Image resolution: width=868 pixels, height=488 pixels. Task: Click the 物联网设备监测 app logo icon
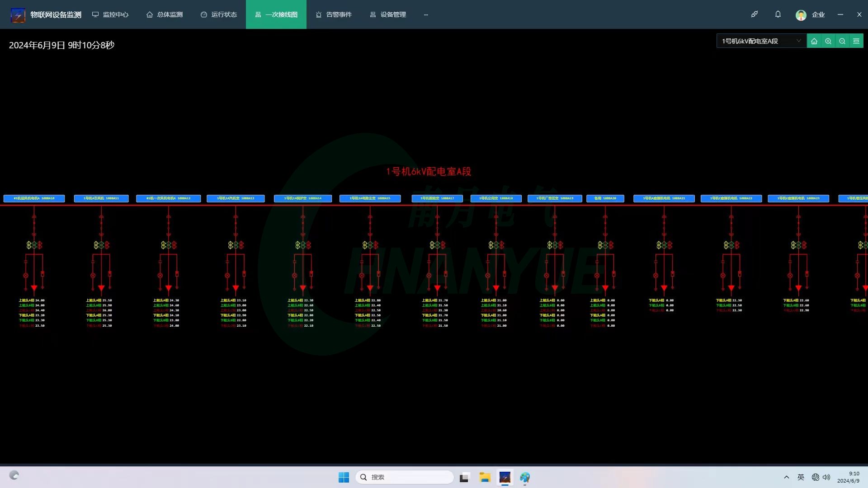[x=18, y=15]
